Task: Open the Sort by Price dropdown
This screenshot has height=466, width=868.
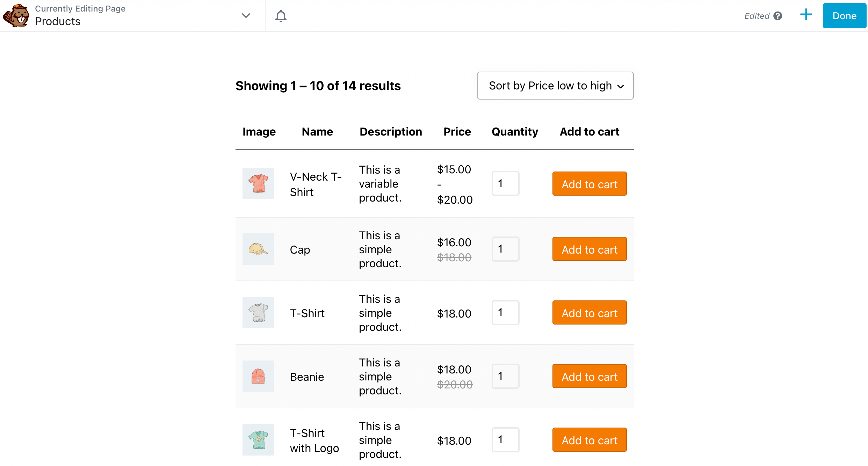Action: pyautogui.click(x=555, y=86)
